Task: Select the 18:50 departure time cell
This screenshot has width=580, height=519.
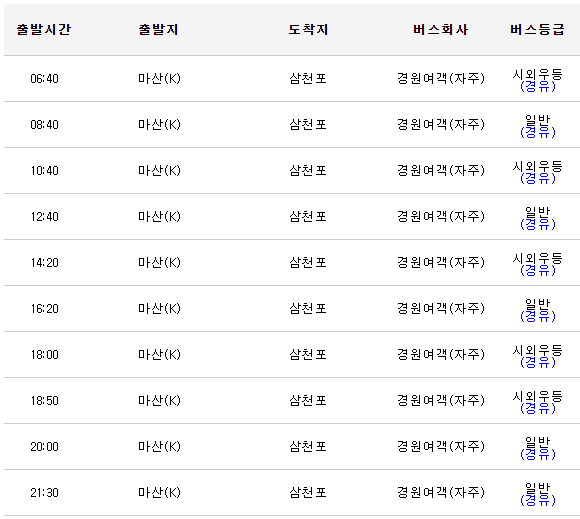Action: [44, 400]
